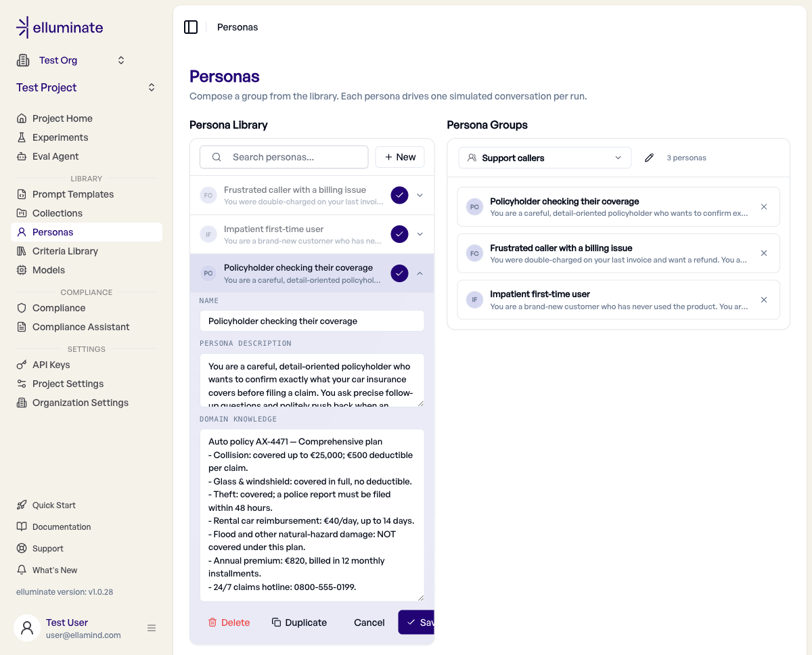Screen dimensions: 812x655
Task: Focus the Search personas field
Action: point(284,157)
